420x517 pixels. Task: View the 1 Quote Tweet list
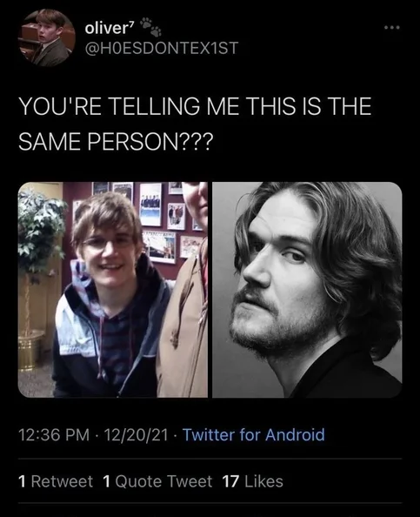click(x=157, y=481)
